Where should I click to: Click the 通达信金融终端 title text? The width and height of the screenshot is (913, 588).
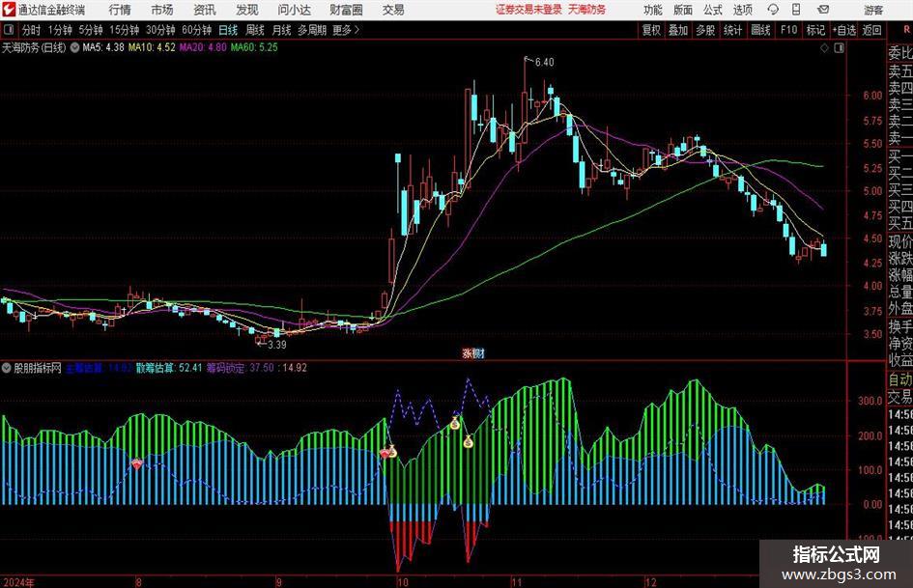[51, 10]
